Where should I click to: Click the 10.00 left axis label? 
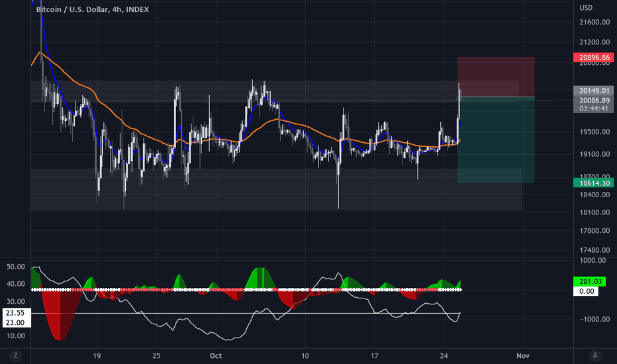(x=16, y=336)
